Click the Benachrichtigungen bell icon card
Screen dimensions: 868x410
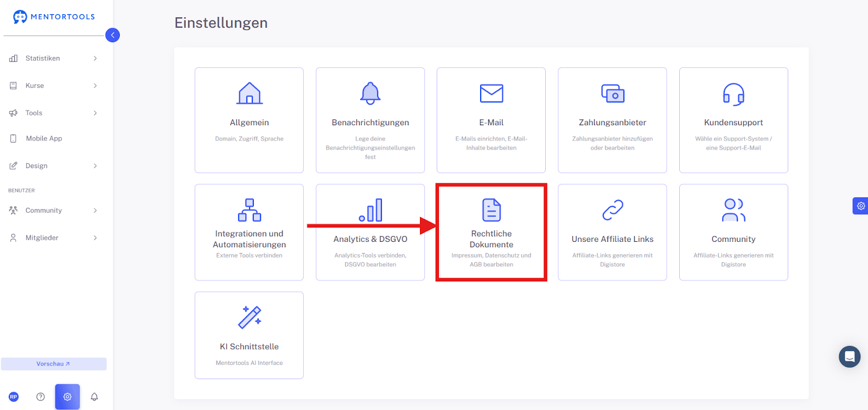click(x=371, y=93)
